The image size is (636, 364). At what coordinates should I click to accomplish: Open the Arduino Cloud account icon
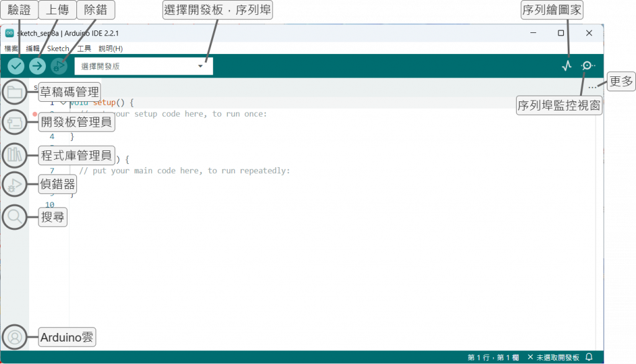15,337
